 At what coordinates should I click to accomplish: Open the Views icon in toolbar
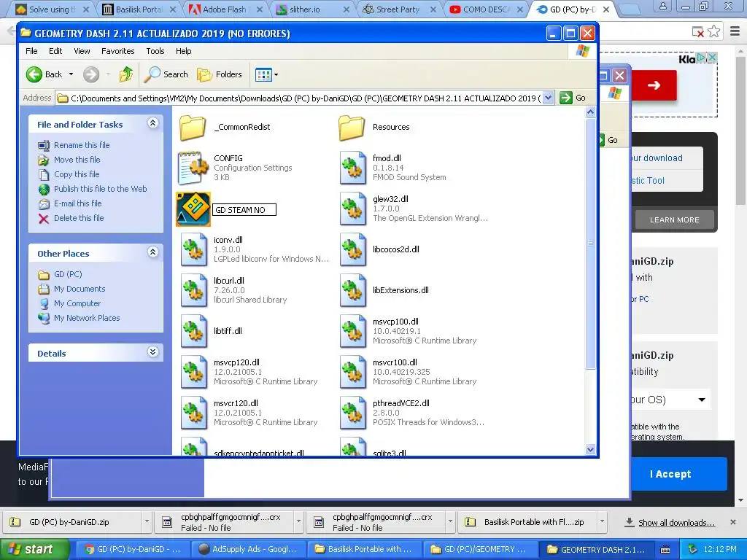(x=263, y=74)
